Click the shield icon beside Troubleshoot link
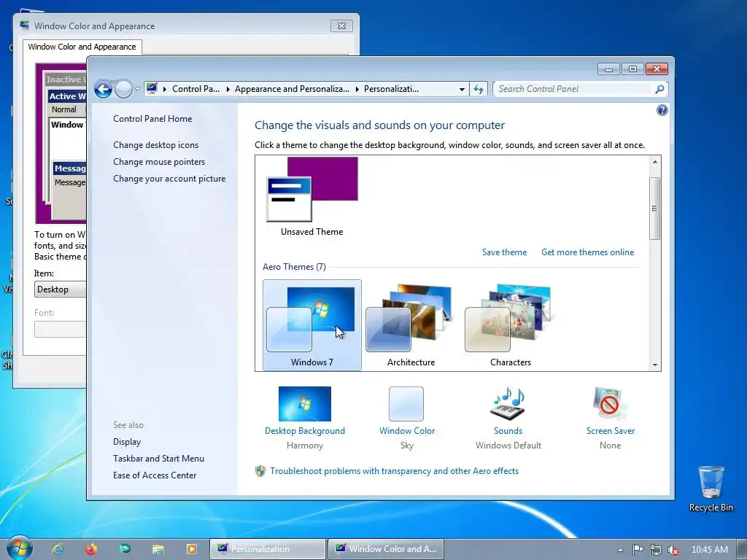747x560 pixels. tap(260, 471)
